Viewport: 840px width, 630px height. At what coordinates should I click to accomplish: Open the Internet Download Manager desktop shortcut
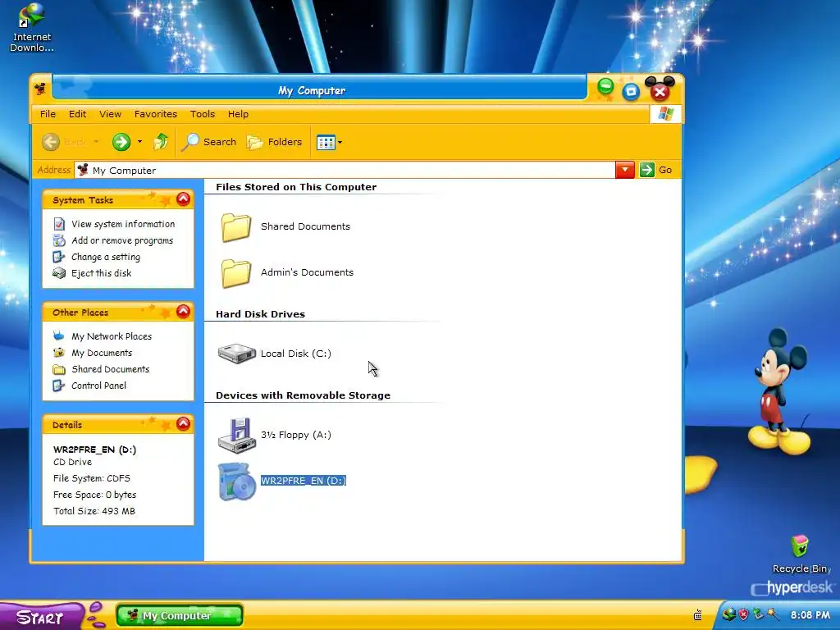point(32,27)
